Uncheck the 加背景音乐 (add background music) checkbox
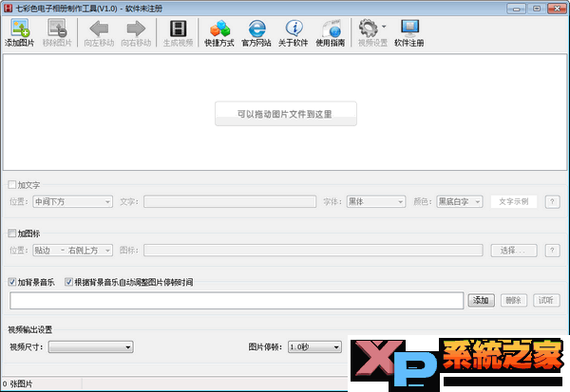Image resolution: width=570 pixels, height=392 pixels. 12,282
